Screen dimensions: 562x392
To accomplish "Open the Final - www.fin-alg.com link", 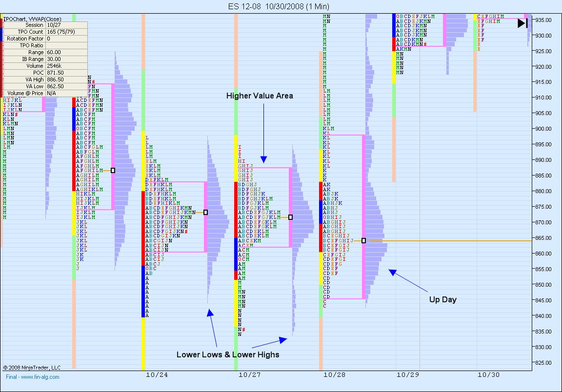I will [x=33, y=376].
